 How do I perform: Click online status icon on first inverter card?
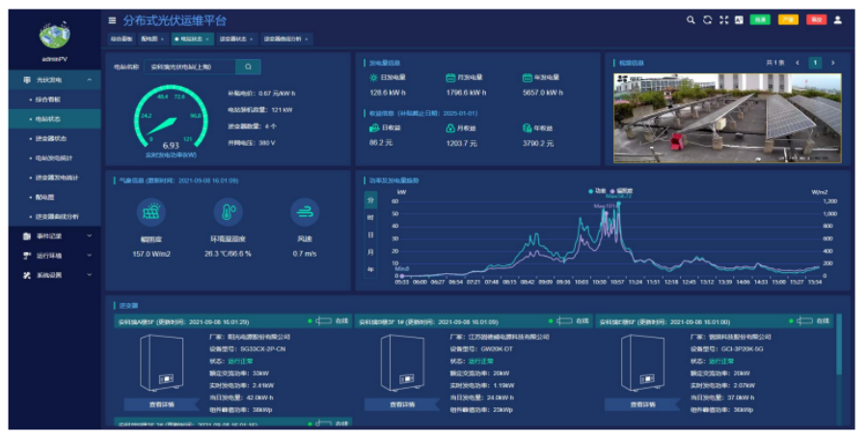click(323, 320)
